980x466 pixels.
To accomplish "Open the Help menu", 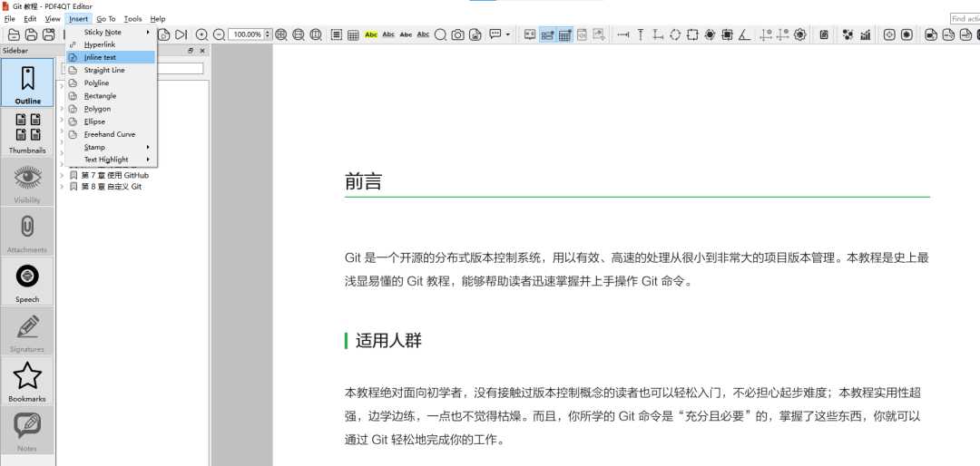I will [158, 19].
